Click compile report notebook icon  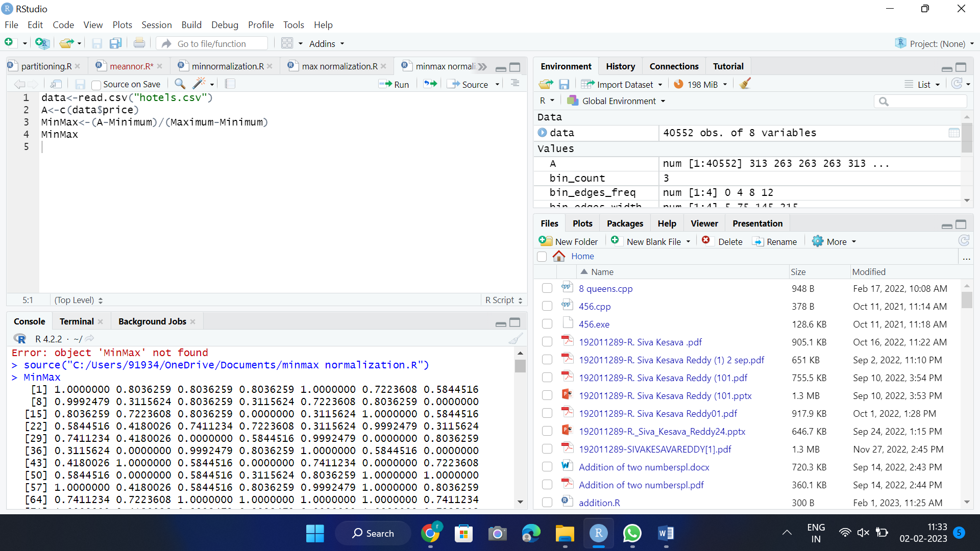230,84
